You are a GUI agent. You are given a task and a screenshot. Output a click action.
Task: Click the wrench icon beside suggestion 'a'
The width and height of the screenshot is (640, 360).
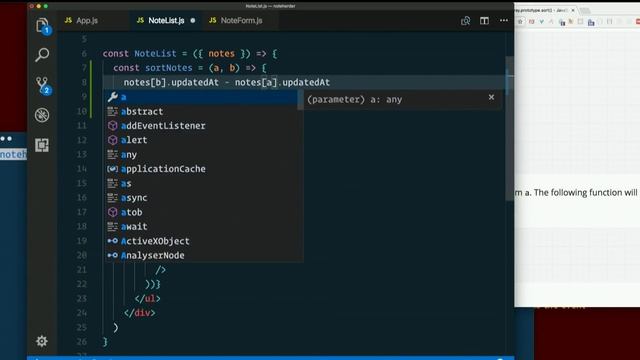click(113, 97)
